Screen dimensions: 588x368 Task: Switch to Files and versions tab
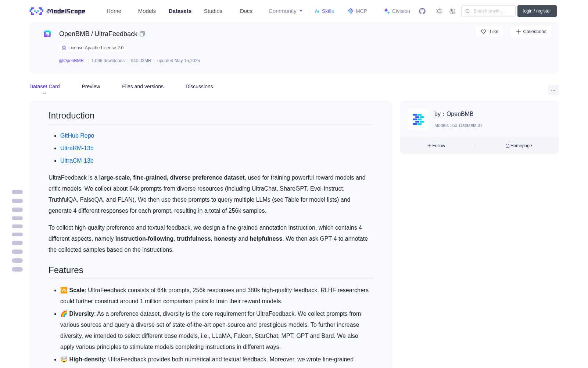[143, 86]
